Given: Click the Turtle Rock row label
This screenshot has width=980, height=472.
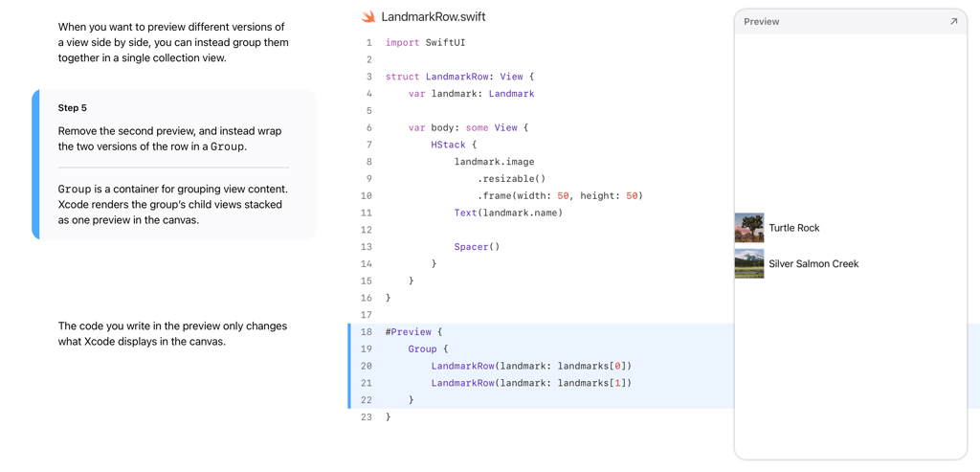Looking at the screenshot, I should 793,228.
